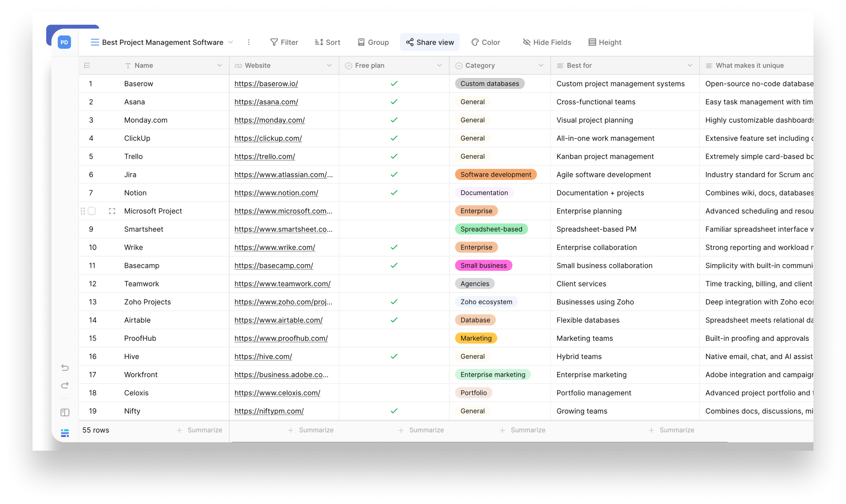
Task: Click Summarize under the Category column
Action: [523, 430]
